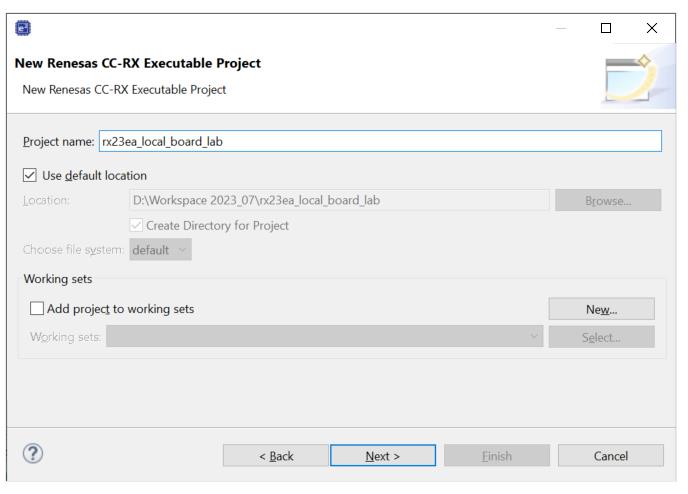This screenshot has width=688, height=494.
Task: Enable Add project to working sets
Action: [x=38, y=309]
